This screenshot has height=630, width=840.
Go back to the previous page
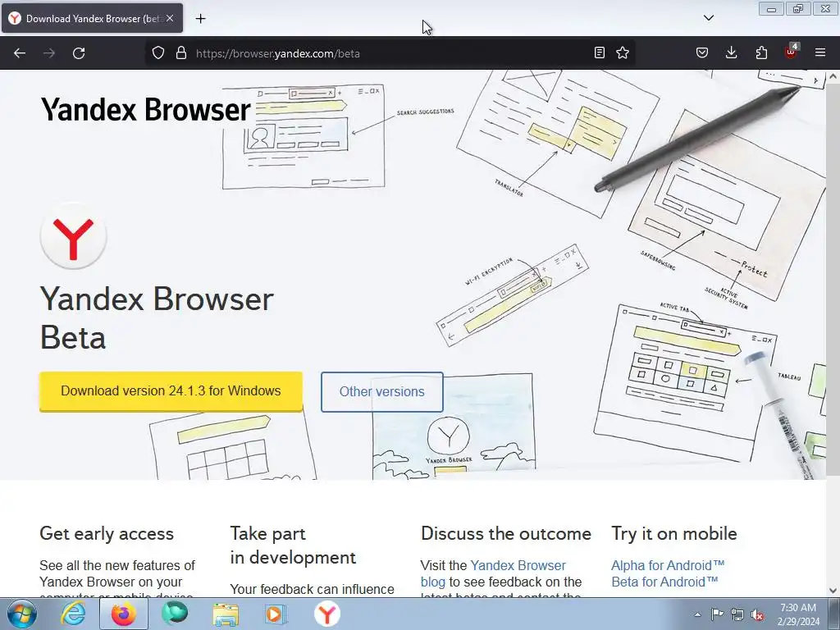coord(20,53)
